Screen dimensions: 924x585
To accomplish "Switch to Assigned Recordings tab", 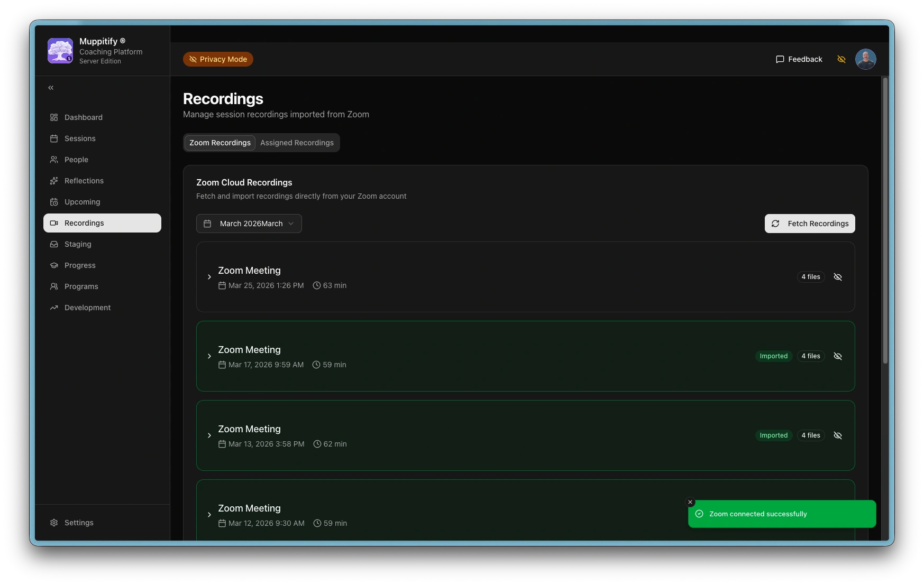I will 297,143.
